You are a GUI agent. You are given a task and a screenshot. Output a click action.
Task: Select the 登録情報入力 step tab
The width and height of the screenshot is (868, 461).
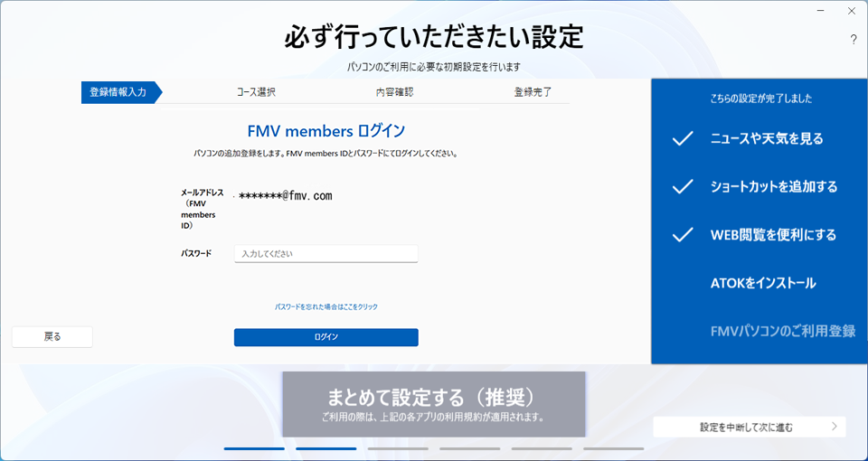(x=122, y=92)
